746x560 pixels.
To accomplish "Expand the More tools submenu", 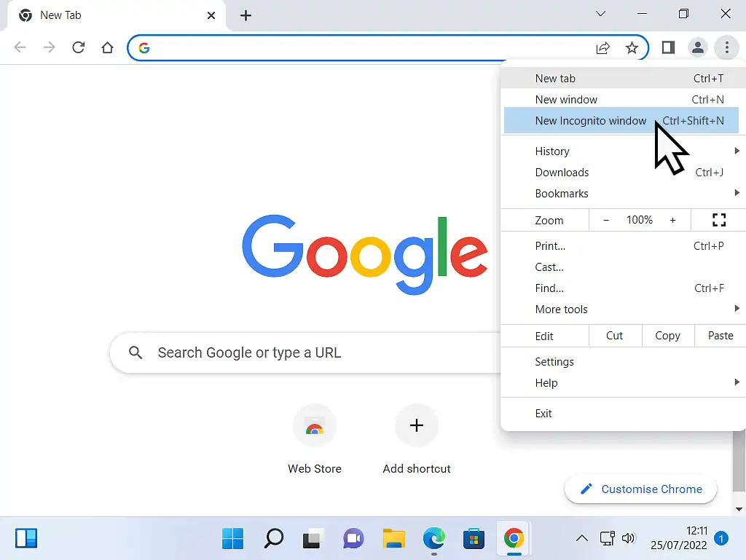I will 737,309.
